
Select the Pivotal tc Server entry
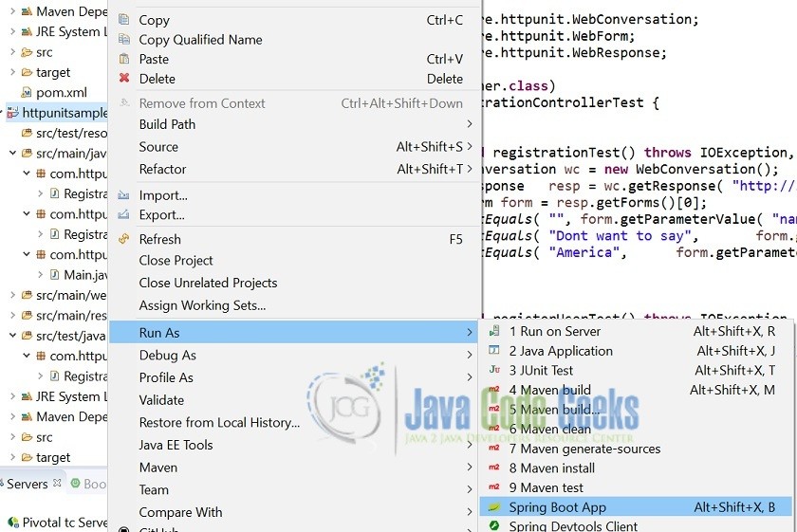pos(65,523)
